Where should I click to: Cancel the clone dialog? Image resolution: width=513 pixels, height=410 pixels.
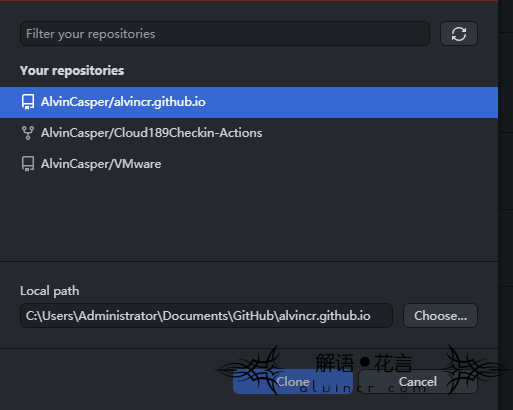pyautogui.click(x=418, y=382)
